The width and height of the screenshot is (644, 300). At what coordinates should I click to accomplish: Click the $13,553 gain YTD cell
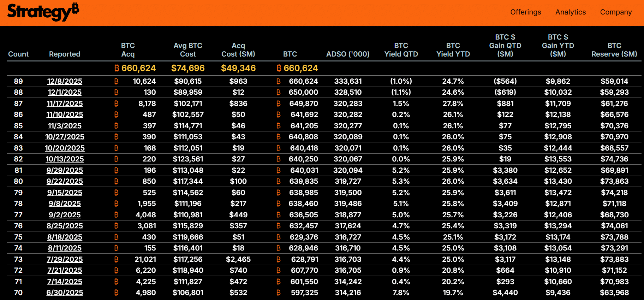[x=558, y=159]
